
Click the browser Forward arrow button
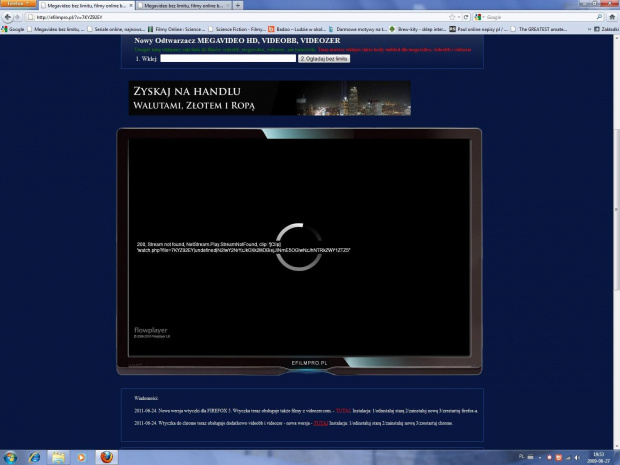(17, 17)
